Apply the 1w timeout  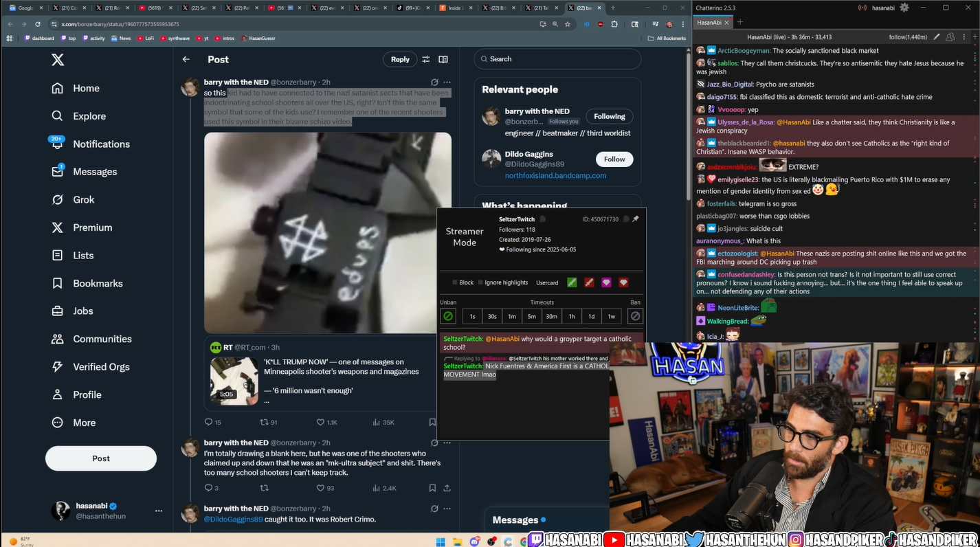[612, 316]
